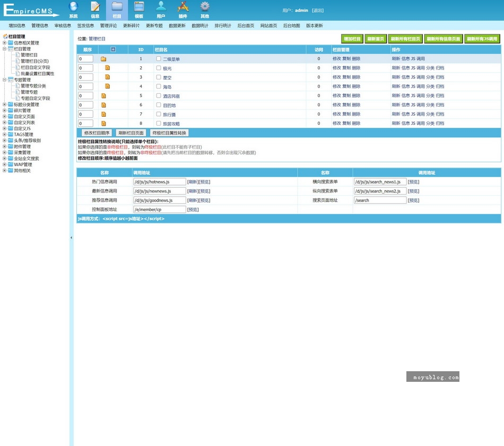Open the 管理专题分类 tree item
This screenshot has width=504, height=446.
[33, 86]
